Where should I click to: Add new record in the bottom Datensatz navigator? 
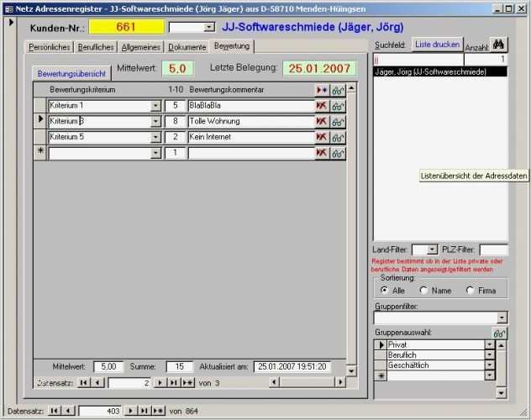tap(158, 411)
